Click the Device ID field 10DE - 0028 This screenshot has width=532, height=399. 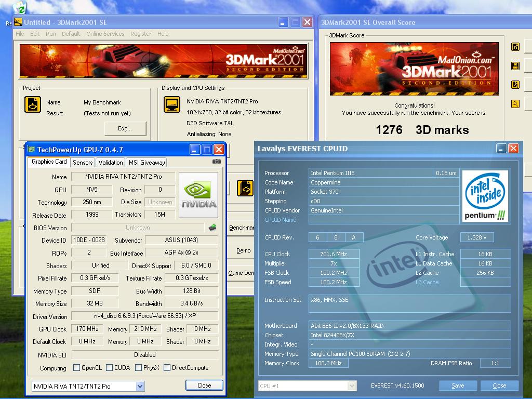(x=89, y=240)
